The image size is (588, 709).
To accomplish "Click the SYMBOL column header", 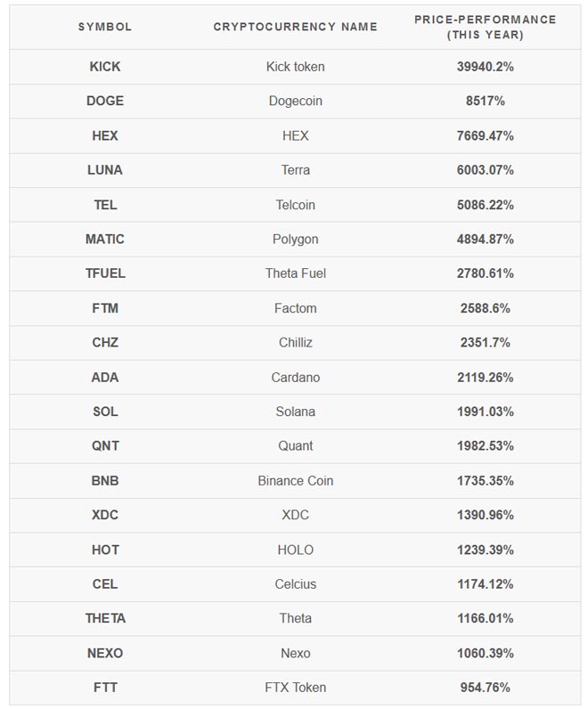I will coord(105,27).
